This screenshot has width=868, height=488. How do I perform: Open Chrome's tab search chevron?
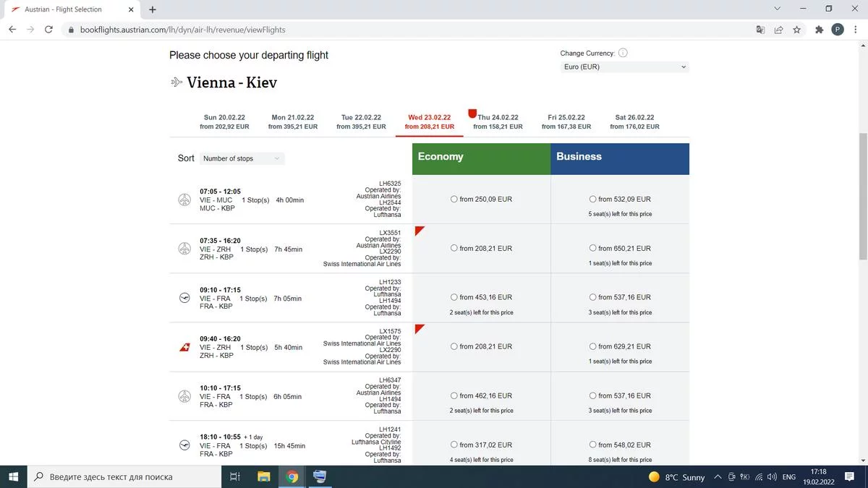coord(778,9)
